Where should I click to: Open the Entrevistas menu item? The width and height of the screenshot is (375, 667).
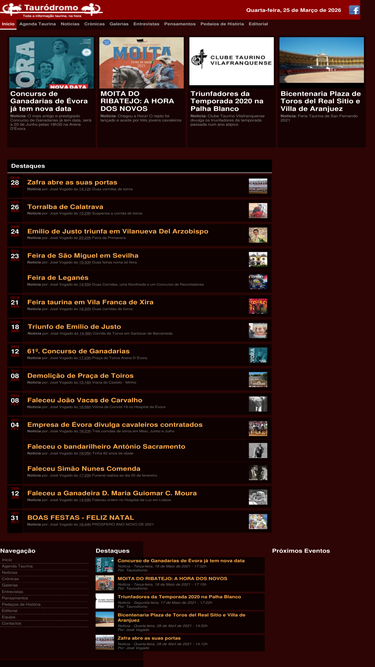[146, 24]
